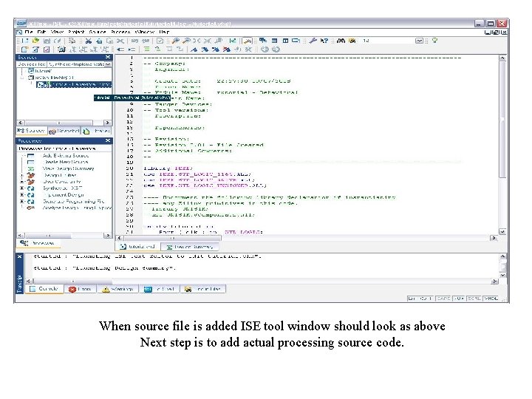Click the editor vertical scrollbar down arrow
This screenshot has height=399, width=532.
point(502,231)
